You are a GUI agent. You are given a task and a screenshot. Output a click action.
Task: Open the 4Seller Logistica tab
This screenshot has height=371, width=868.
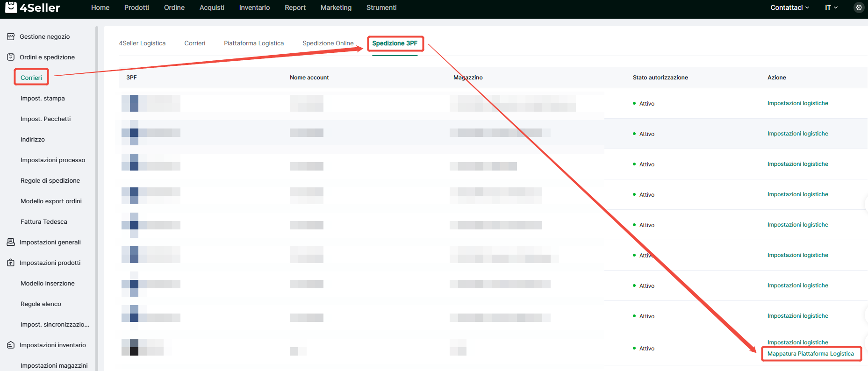click(142, 43)
